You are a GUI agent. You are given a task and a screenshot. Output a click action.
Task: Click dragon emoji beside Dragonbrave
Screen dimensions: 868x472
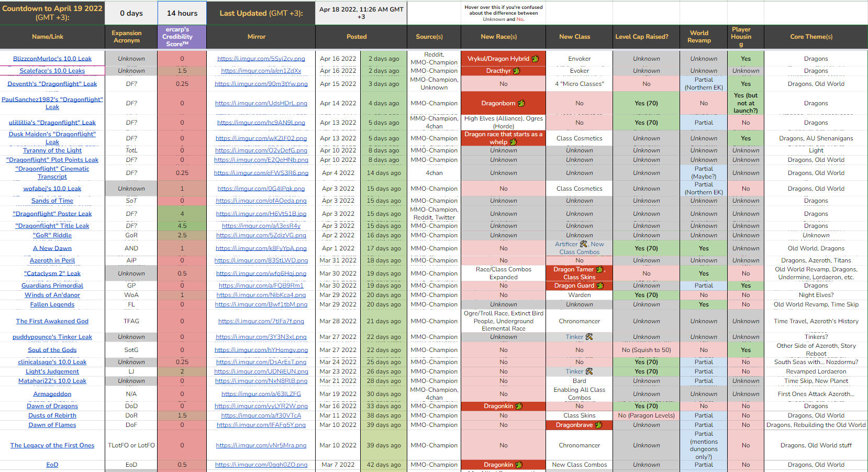pyautogui.click(x=598, y=425)
